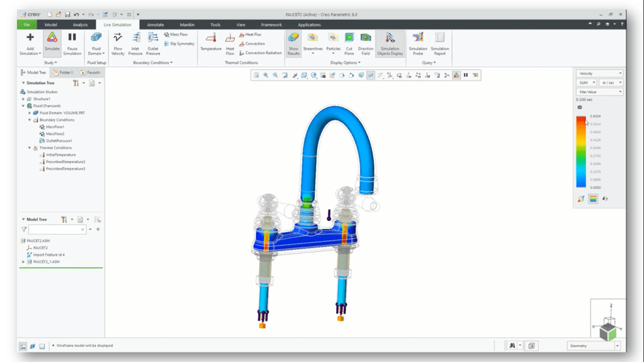Click the Direction Field icon

[x=366, y=38]
